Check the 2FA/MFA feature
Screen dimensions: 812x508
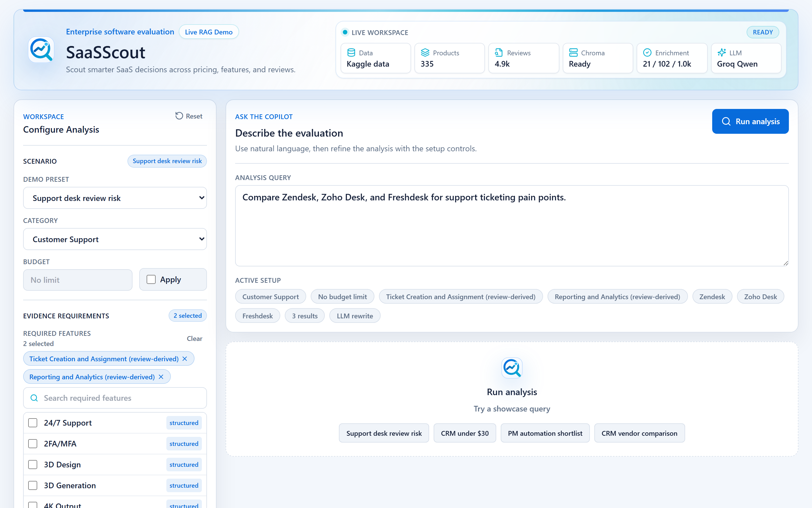32,444
